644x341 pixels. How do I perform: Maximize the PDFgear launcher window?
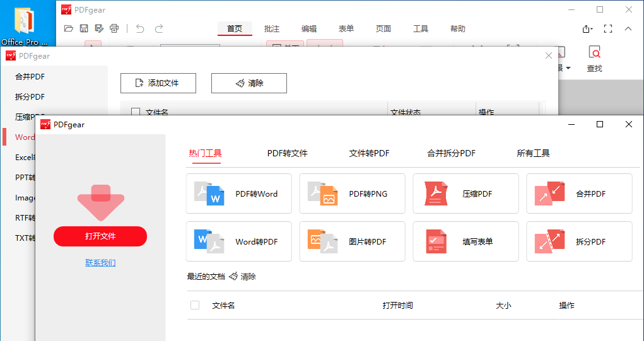click(x=600, y=124)
